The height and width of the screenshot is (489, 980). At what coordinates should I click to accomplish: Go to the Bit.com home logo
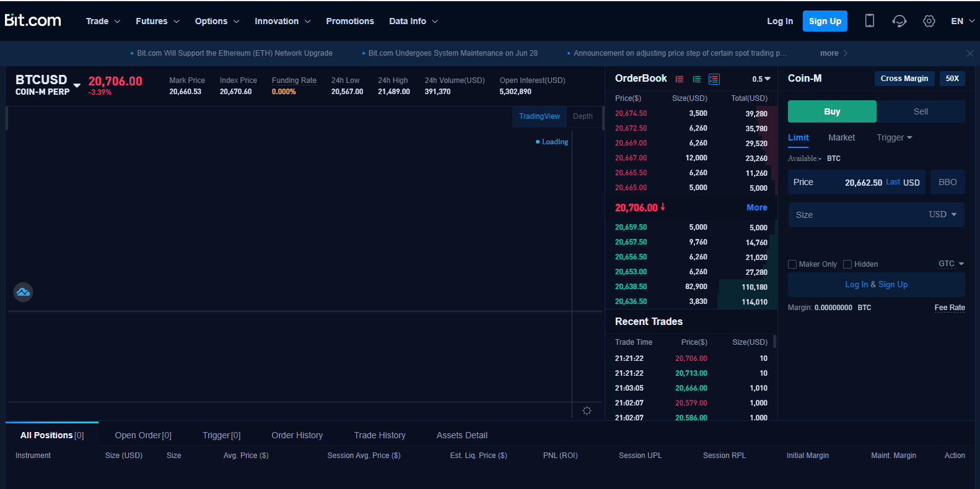coord(33,20)
